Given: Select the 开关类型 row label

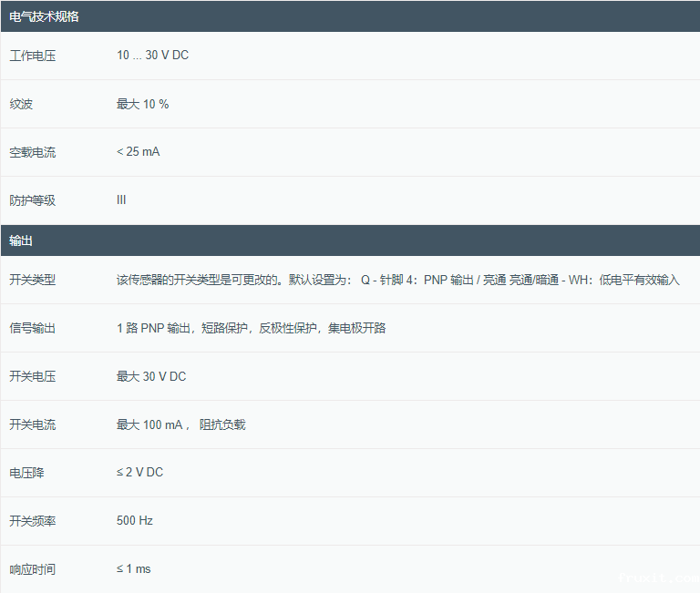Looking at the screenshot, I should point(33,280).
